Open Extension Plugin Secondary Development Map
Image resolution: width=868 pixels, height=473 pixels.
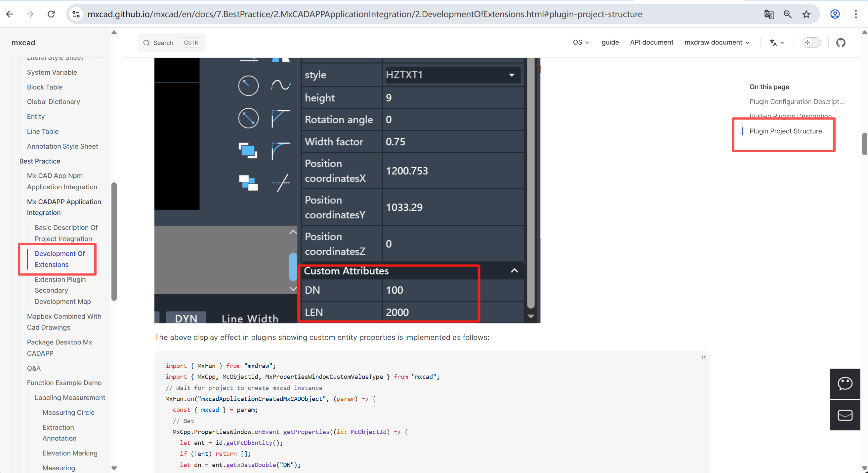[63, 290]
